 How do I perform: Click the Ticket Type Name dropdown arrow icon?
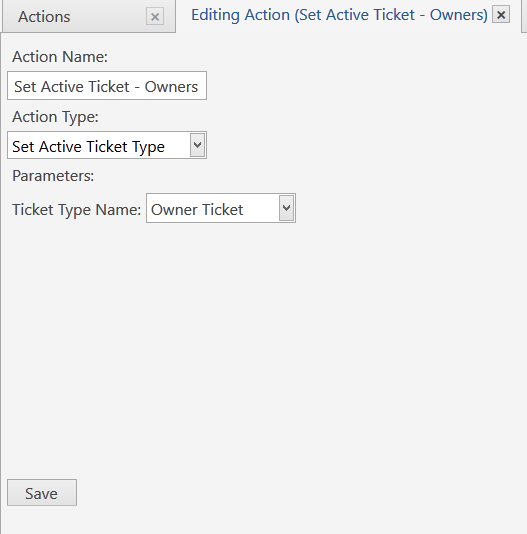tap(286, 208)
